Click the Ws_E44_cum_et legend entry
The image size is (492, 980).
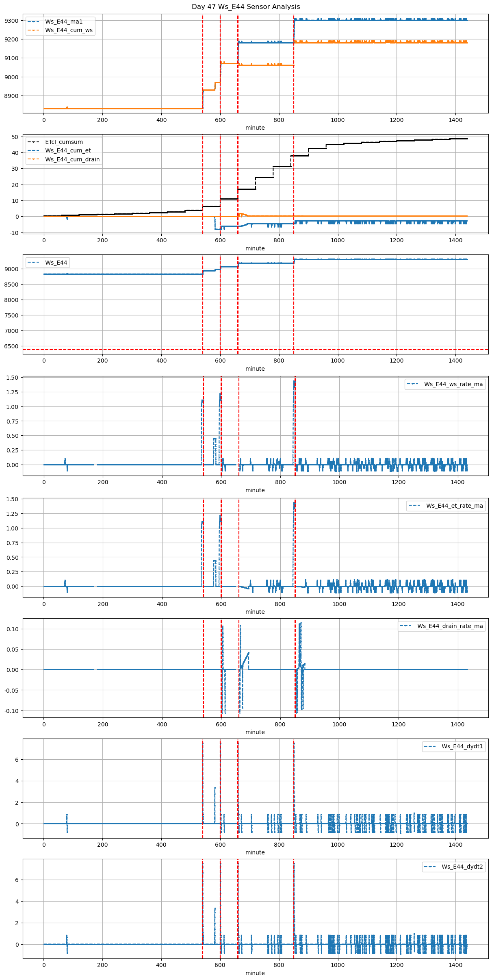pos(68,151)
